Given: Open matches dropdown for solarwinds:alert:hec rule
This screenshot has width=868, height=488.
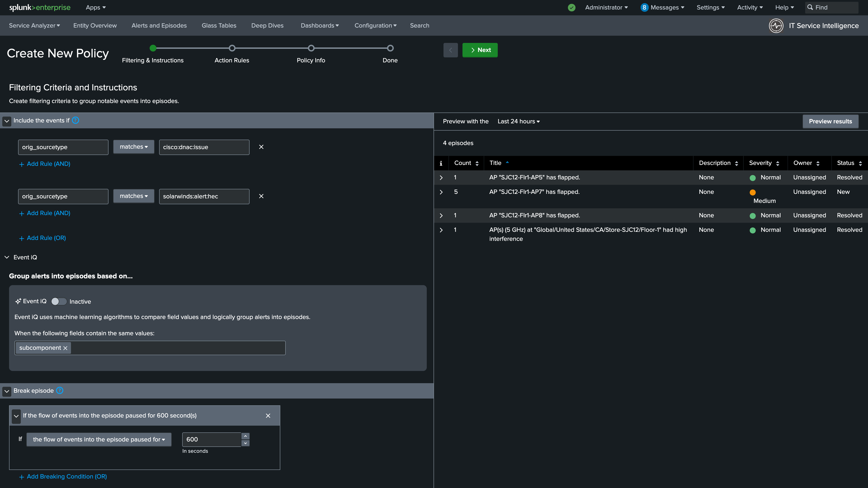Looking at the screenshot, I should pos(134,196).
